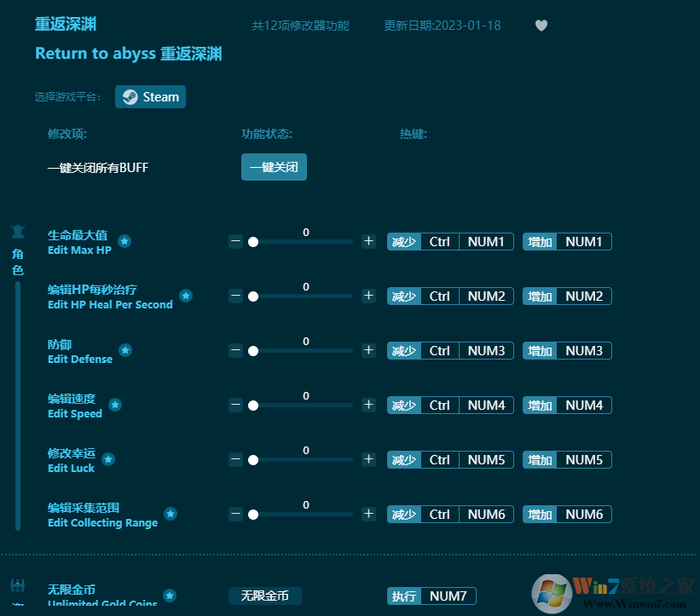Click the Edit Collecting Range label
Image resolution: width=700 pixels, height=616 pixels.
click(102, 523)
